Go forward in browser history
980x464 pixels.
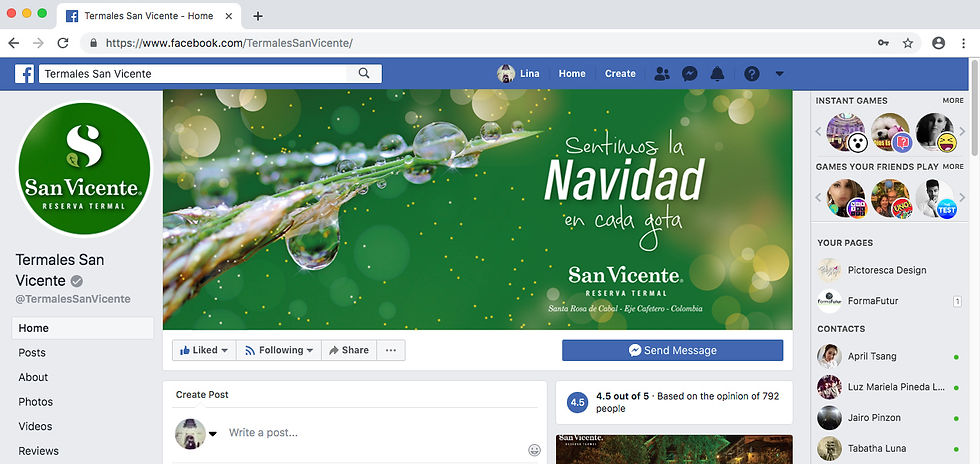point(38,43)
